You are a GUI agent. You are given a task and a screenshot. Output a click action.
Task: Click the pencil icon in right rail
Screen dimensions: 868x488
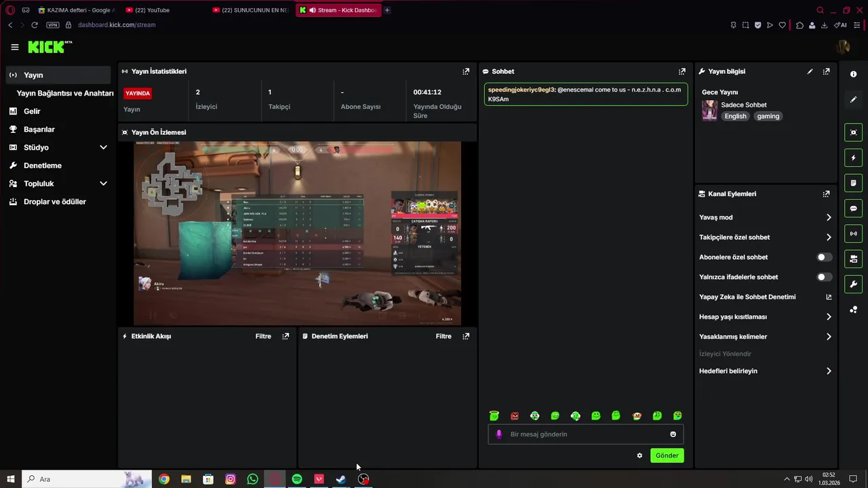854,100
